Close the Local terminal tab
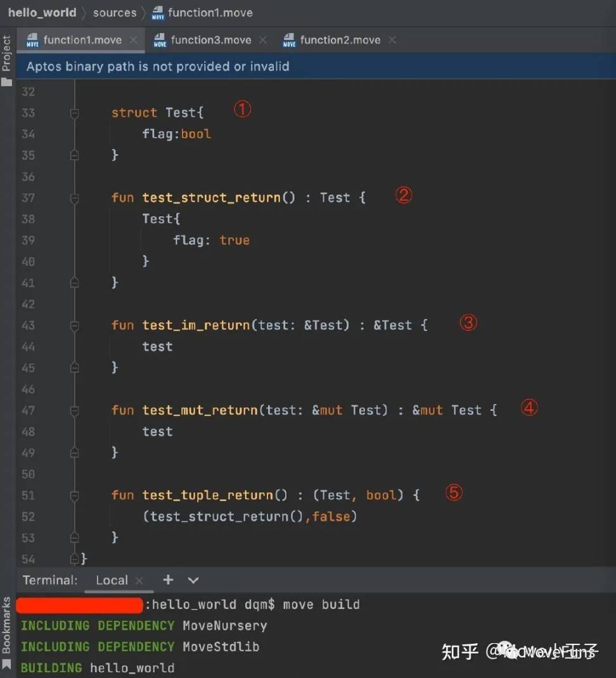The height and width of the screenshot is (678, 616). [139, 580]
